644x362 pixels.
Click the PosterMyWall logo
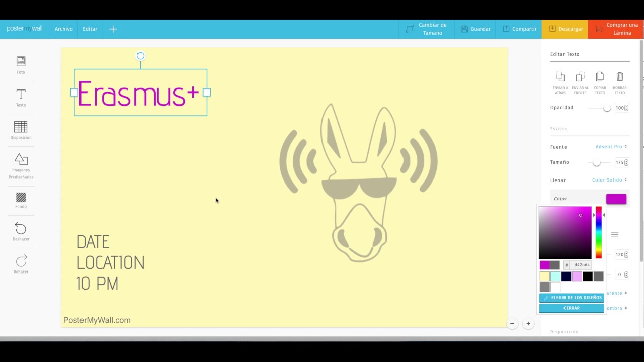[x=25, y=29]
